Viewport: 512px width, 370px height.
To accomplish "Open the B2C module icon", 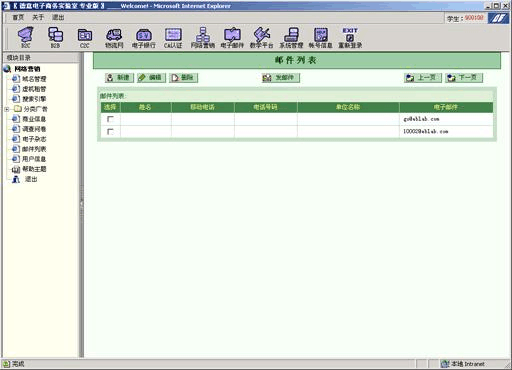I will pos(26,37).
